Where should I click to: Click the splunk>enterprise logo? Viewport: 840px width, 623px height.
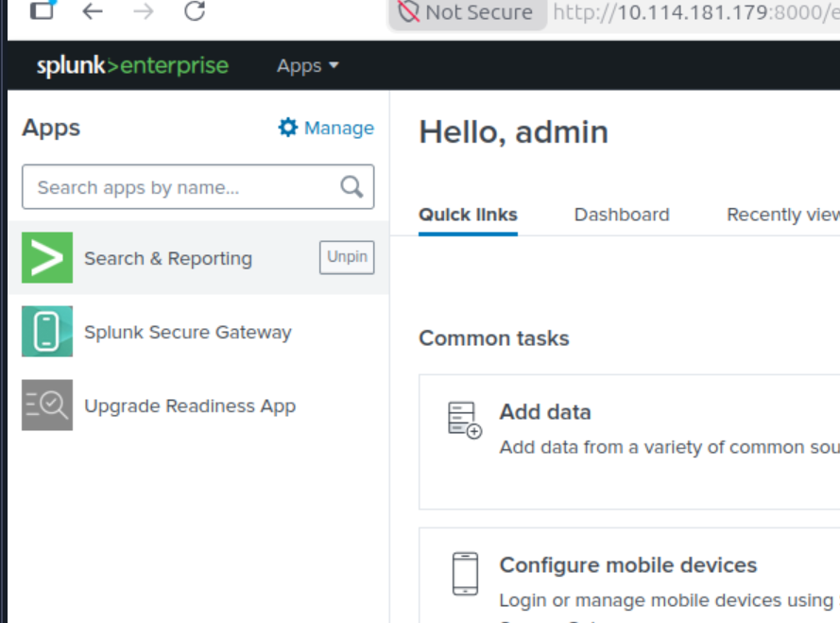click(132, 65)
